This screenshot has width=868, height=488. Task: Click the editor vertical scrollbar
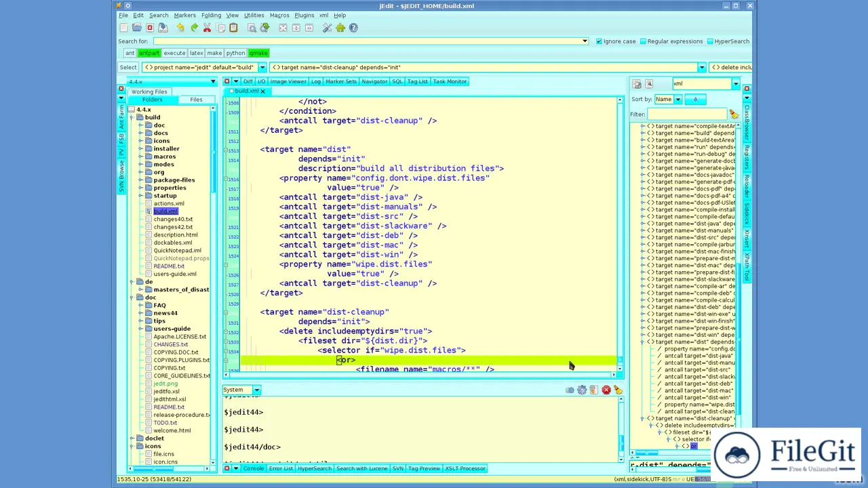619,234
